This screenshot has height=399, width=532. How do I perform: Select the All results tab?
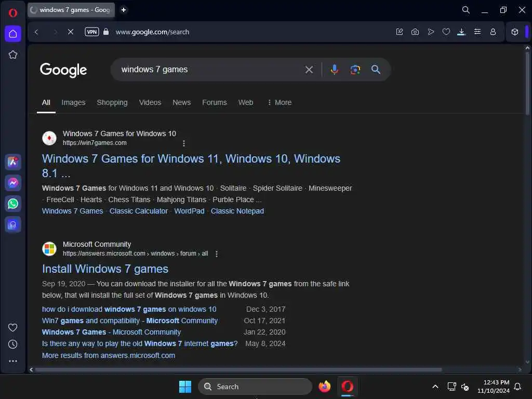coord(46,102)
